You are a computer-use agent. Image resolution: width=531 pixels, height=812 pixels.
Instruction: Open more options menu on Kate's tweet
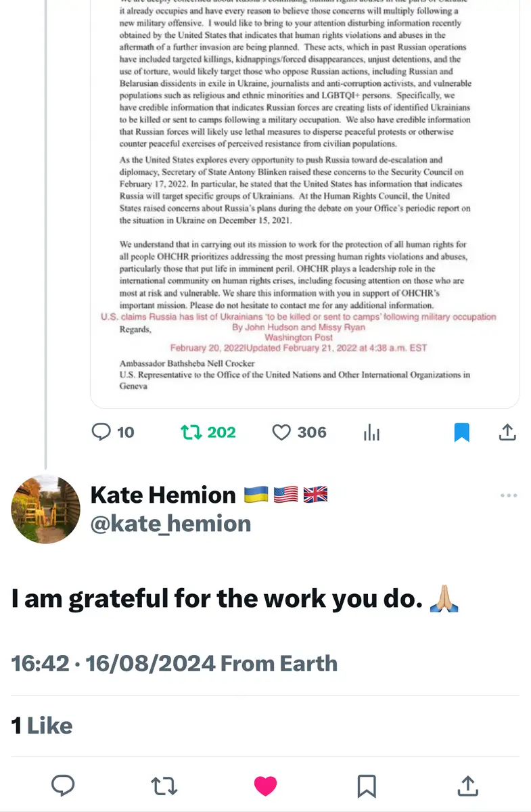(x=508, y=495)
